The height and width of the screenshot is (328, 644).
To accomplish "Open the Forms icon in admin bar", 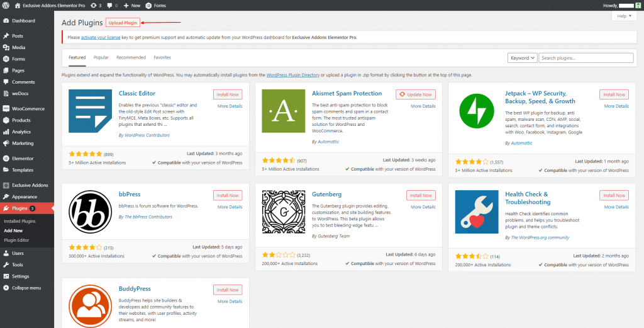I will coord(148,6).
